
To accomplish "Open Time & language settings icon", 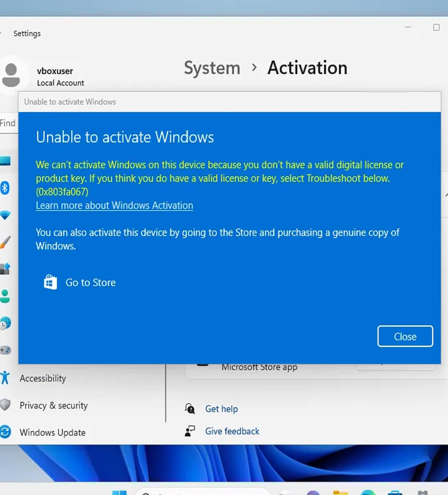I will tap(5, 322).
